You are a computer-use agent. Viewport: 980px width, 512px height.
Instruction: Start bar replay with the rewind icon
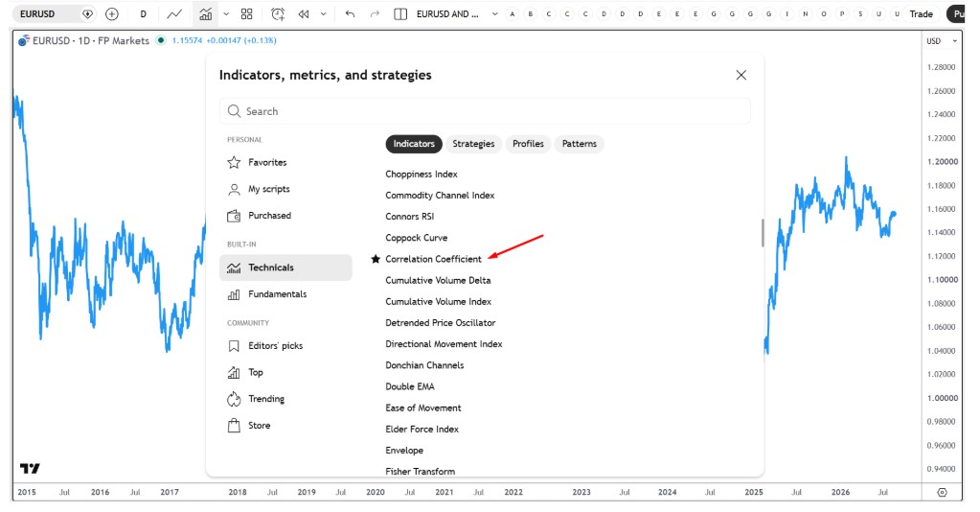pos(304,13)
